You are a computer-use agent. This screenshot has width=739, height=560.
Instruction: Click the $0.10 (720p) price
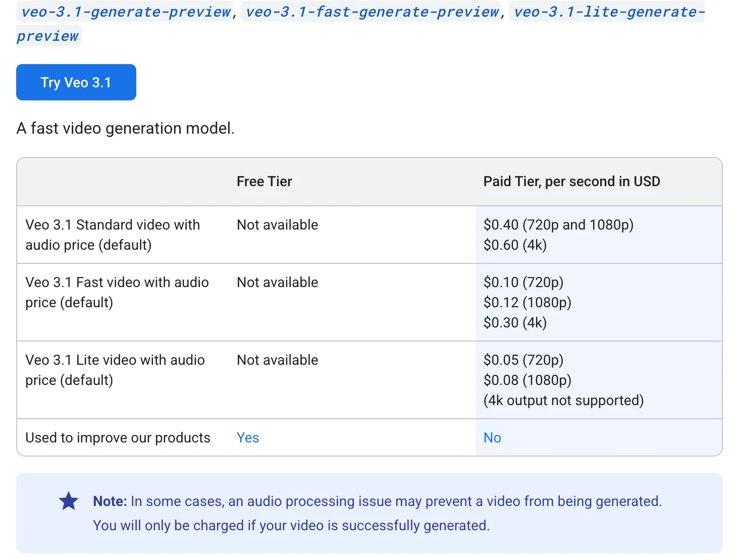tap(523, 283)
